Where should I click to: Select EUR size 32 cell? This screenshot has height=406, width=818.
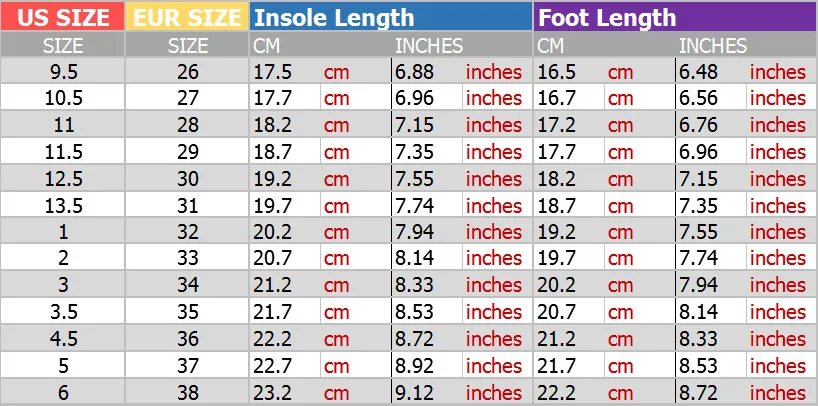(187, 232)
